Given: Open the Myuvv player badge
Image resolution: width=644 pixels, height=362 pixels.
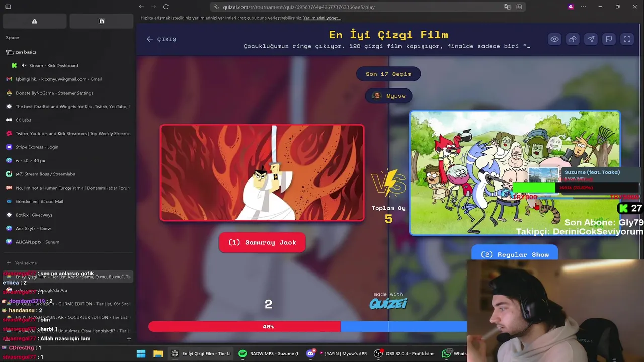Looking at the screenshot, I should click(x=388, y=96).
